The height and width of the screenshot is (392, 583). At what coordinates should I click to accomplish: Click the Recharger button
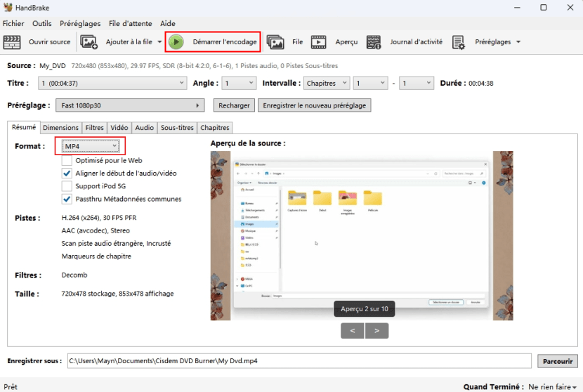click(234, 105)
